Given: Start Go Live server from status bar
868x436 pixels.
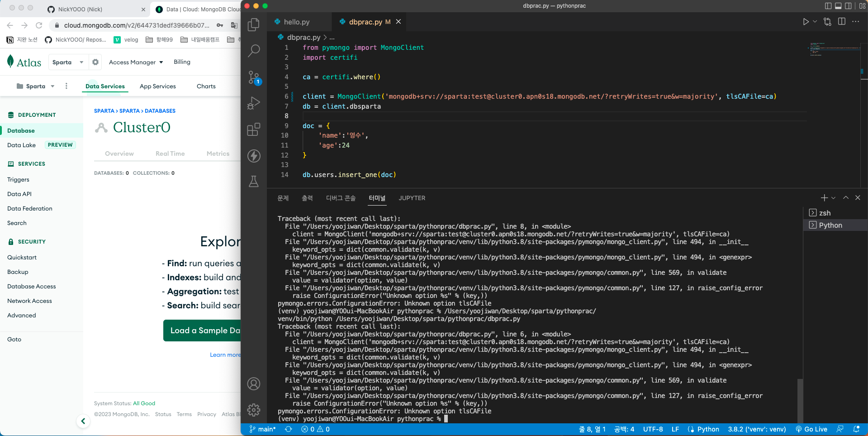Looking at the screenshot, I should (811, 429).
